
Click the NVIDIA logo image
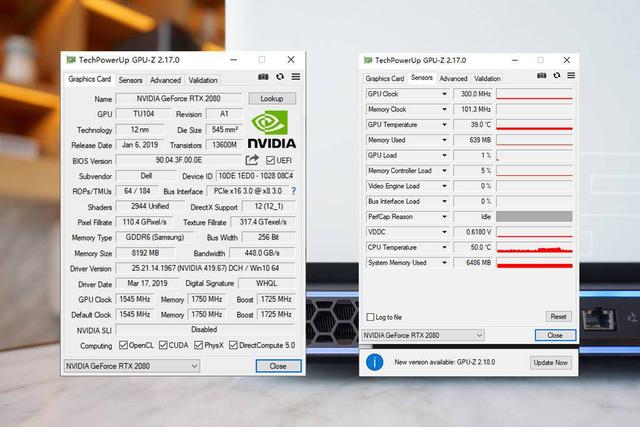[x=272, y=129]
